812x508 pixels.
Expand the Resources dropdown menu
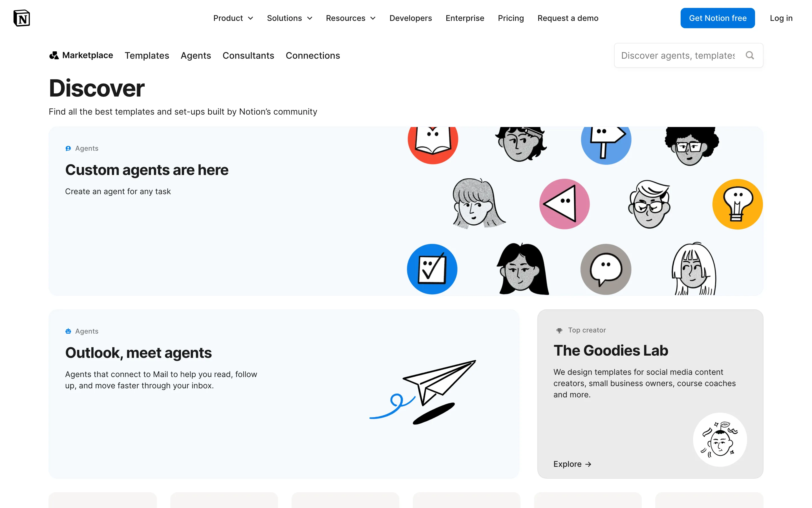coord(351,18)
